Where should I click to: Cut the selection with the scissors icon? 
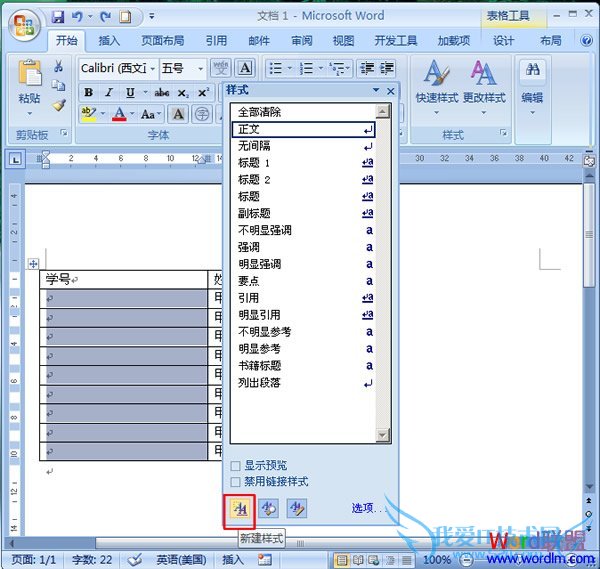click(58, 66)
